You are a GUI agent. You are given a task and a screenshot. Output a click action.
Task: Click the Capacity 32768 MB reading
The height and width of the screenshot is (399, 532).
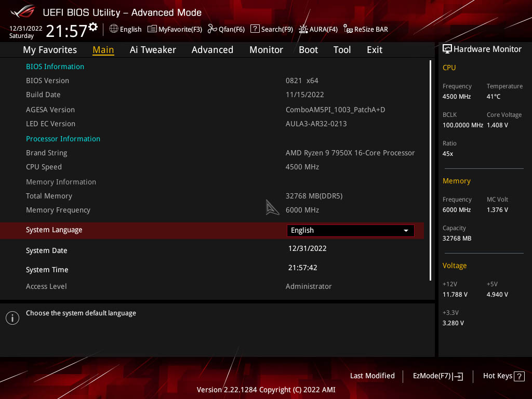[x=457, y=238]
